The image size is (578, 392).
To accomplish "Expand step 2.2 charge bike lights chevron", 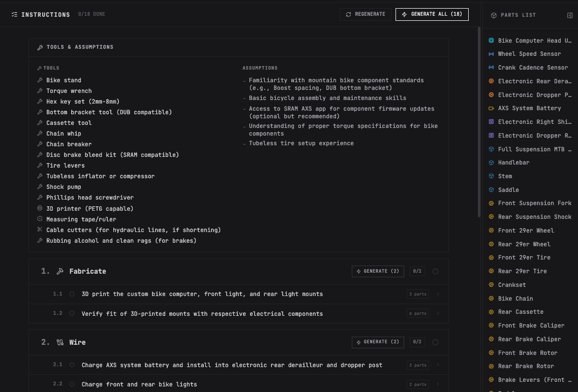I will tap(438, 384).
